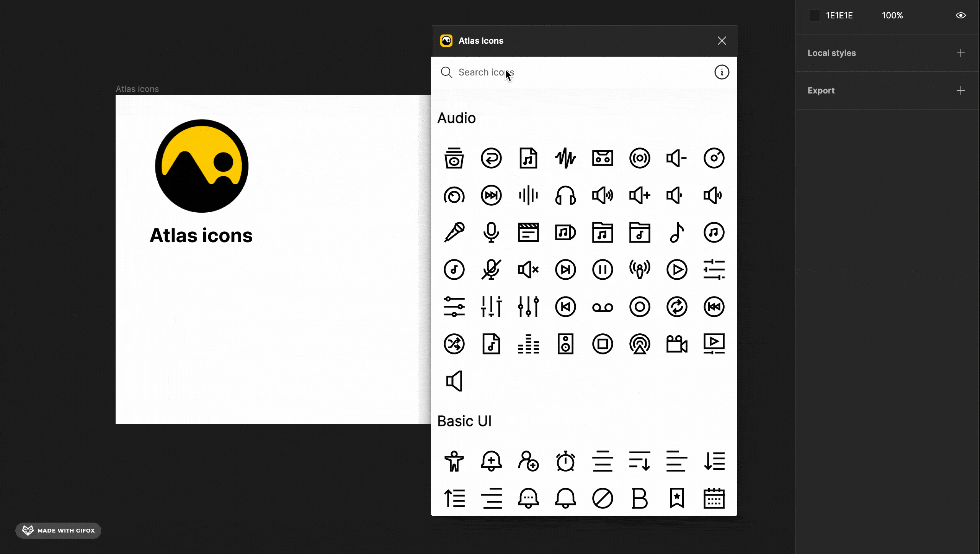Click the Atlas icons logo image

pyautogui.click(x=202, y=166)
